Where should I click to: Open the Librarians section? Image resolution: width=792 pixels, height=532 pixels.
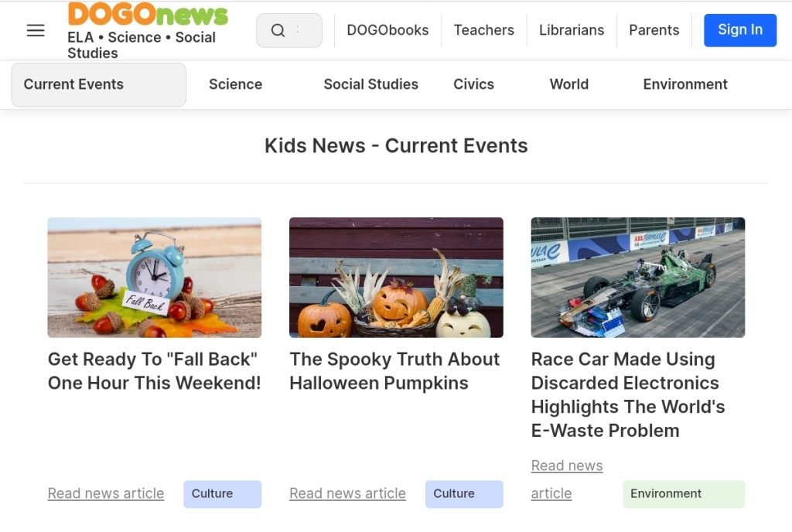click(x=572, y=30)
